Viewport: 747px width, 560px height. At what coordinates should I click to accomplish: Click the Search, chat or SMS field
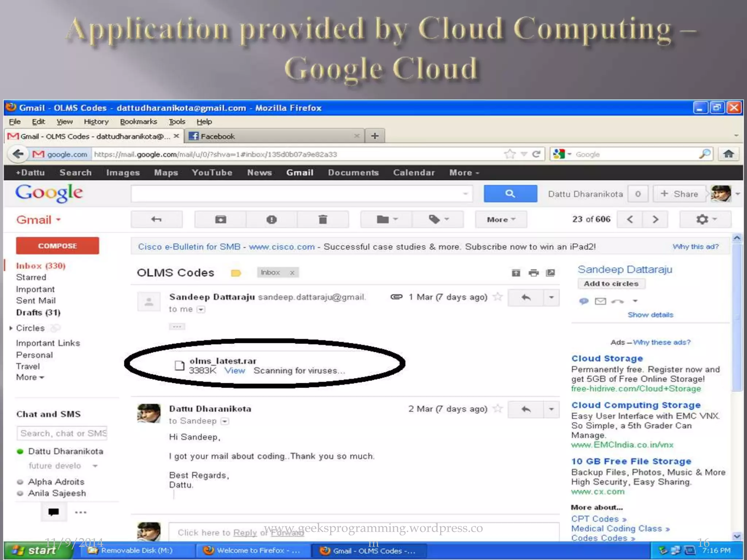click(62, 433)
